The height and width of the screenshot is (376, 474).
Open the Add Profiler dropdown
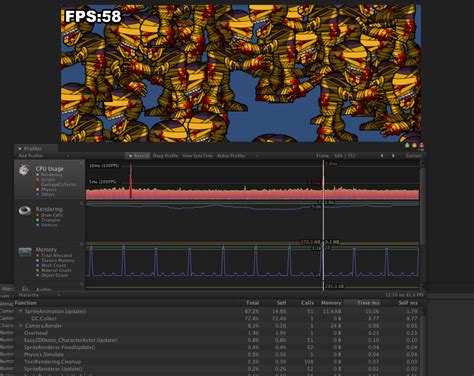coord(44,156)
